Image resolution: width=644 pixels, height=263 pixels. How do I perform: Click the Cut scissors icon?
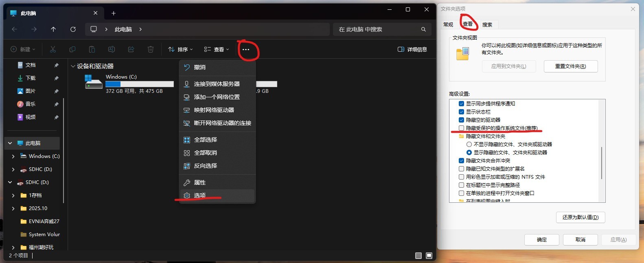click(53, 49)
